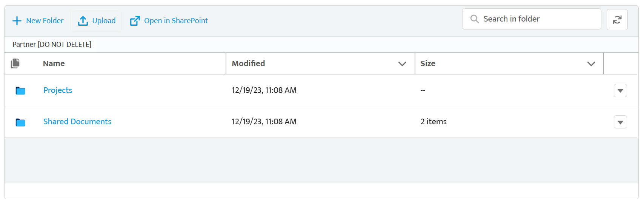The height and width of the screenshot is (204, 644).
Task: Click the Upload button label
Action: (104, 21)
